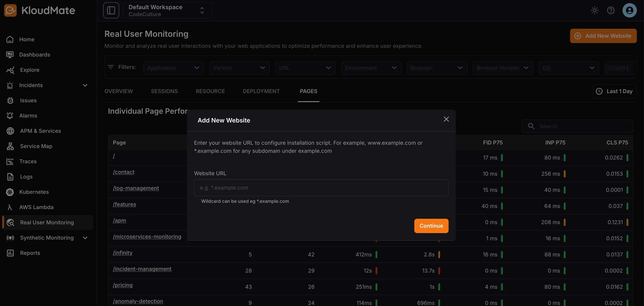The image size is (644, 306).
Task: Switch theme with the sun icon
Action: point(594,10)
